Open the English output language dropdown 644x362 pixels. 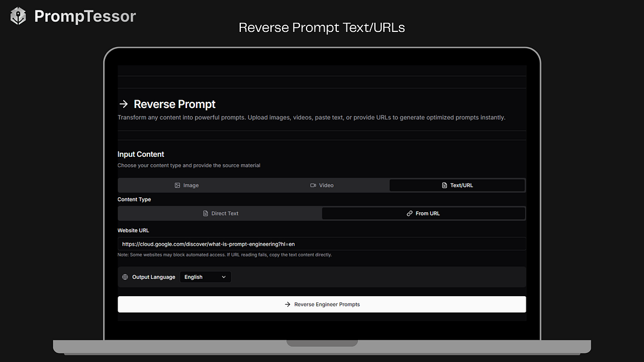point(205,277)
